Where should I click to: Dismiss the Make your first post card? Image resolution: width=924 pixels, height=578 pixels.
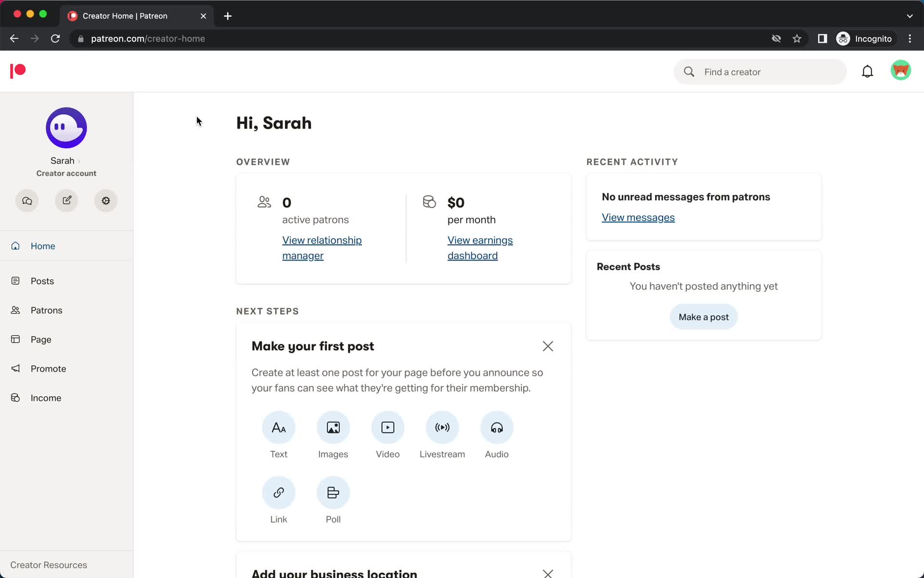tap(548, 346)
